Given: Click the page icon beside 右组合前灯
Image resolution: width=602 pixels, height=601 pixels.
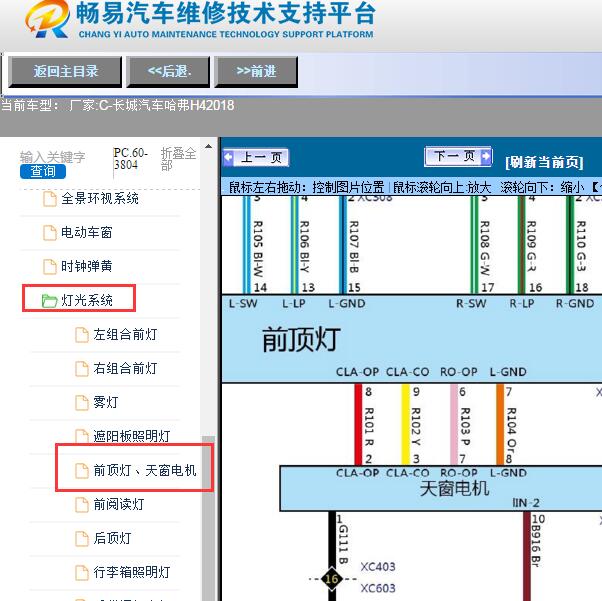Looking at the screenshot, I should 82,368.
